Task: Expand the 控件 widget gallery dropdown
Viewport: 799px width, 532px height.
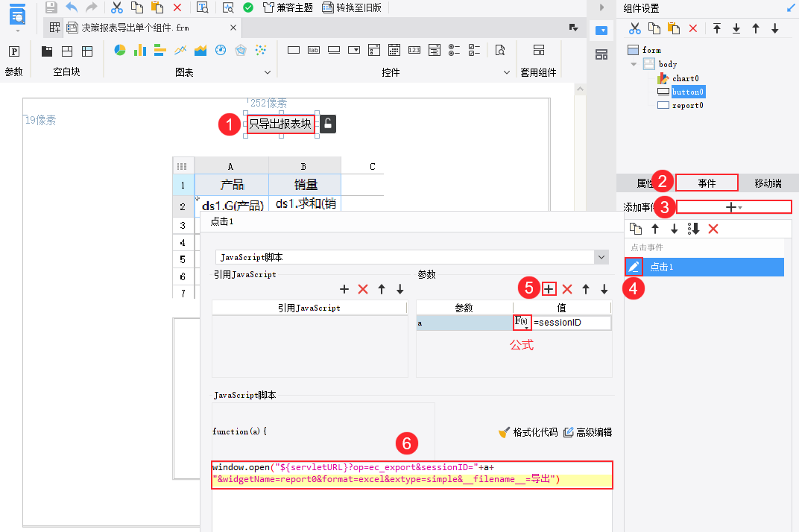Action: coord(507,72)
